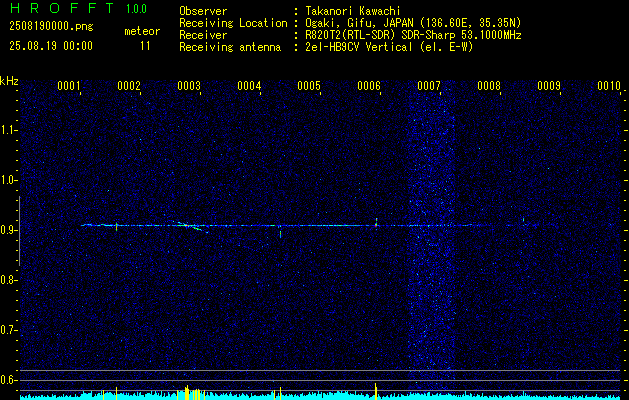Image resolution: width=629 pixels, height=400 pixels.
Task: Click the red meteor echo at minute 0006
Action: click(x=376, y=224)
